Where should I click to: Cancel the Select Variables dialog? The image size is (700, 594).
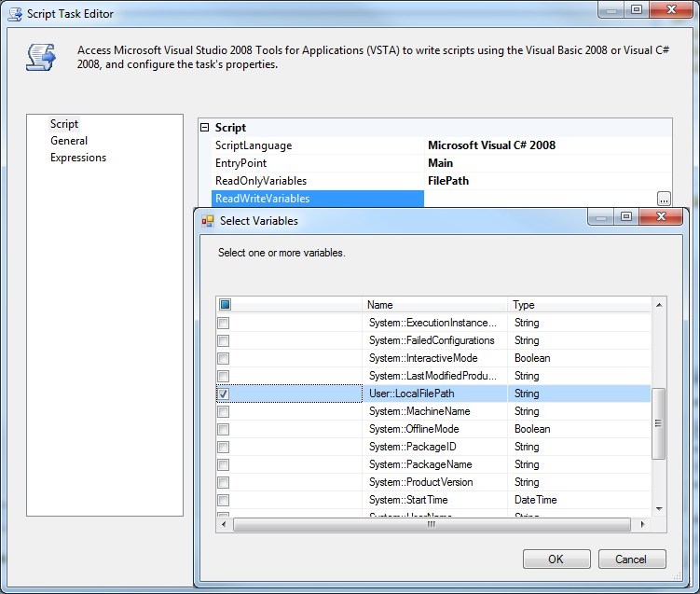[632, 559]
